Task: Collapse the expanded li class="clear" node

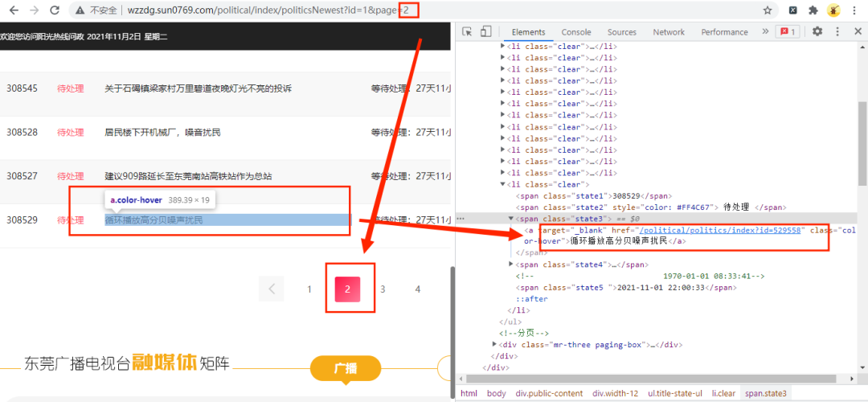Action: pos(502,184)
